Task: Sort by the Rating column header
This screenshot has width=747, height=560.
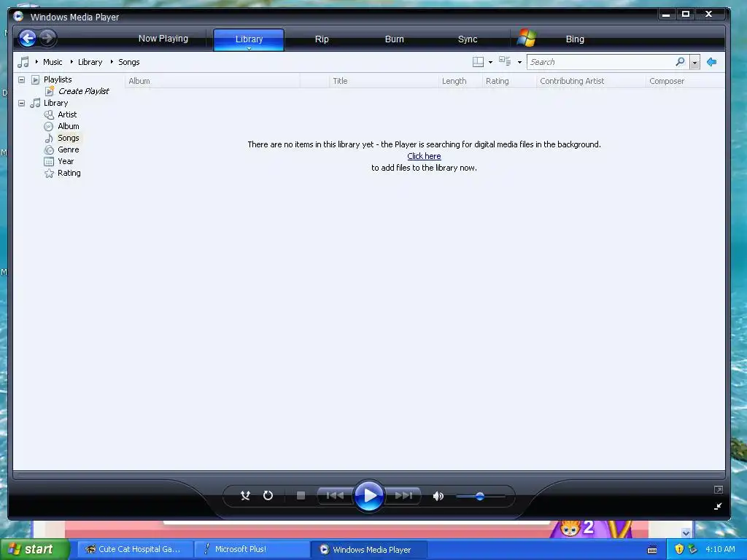Action: 509,81
